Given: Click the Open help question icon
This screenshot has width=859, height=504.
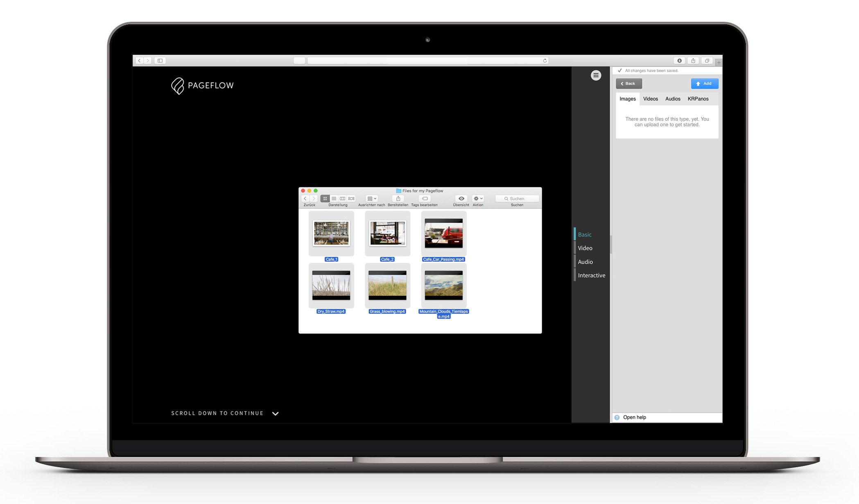Looking at the screenshot, I should (x=617, y=417).
